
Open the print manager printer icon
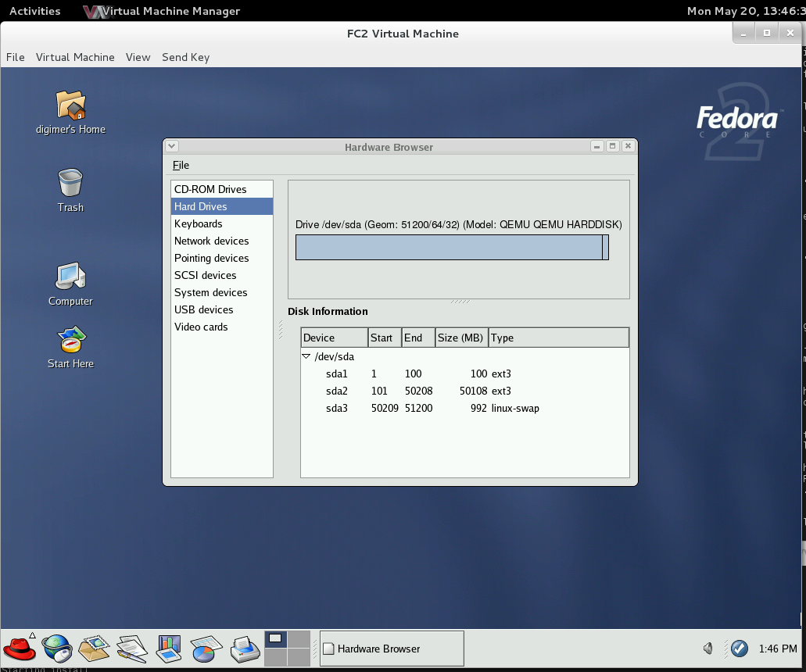point(245,649)
